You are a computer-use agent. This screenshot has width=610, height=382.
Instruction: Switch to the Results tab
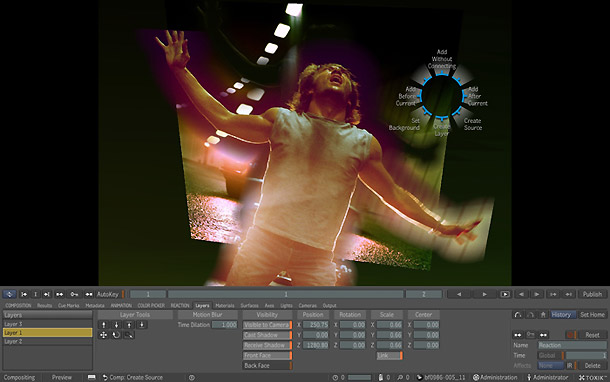[x=44, y=305]
